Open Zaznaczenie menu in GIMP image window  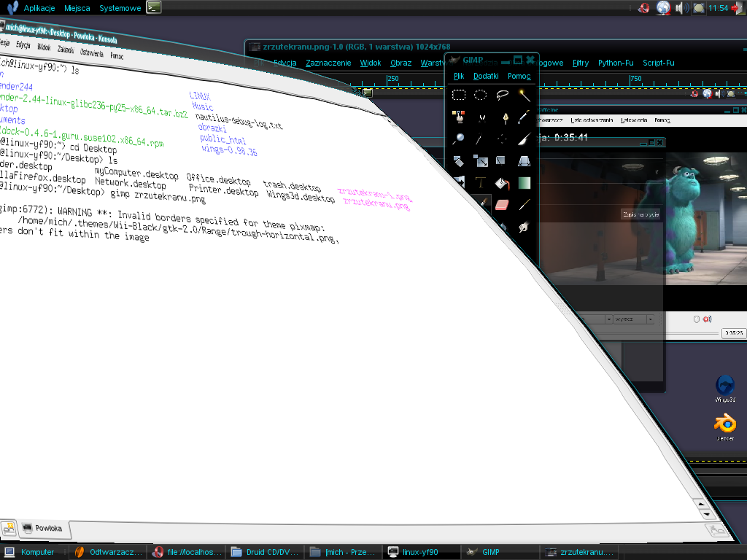click(328, 63)
